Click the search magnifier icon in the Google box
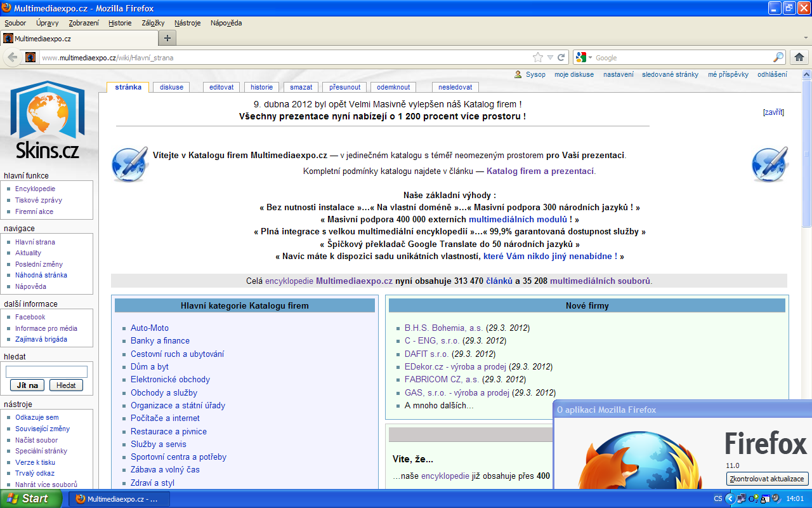 [778, 57]
